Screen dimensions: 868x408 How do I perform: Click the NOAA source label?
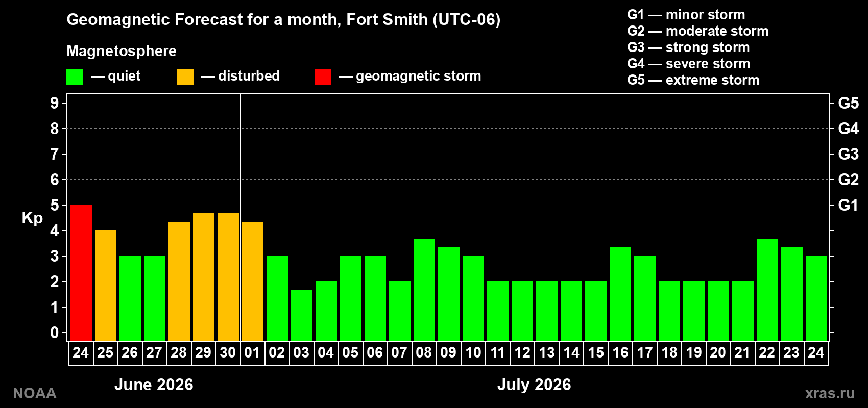click(35, 393)
